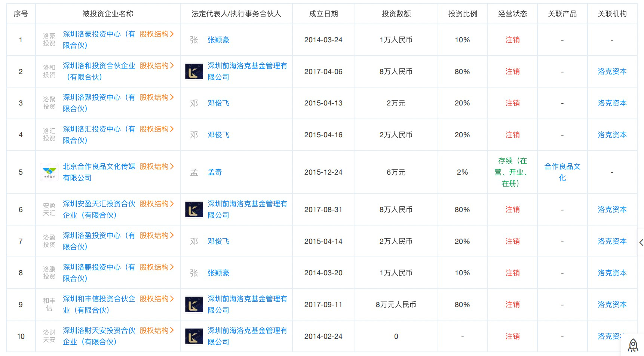The image size is (644, 356).
Task: Click the 洛克 fund logo in row 2
Action: pos(194,71)
